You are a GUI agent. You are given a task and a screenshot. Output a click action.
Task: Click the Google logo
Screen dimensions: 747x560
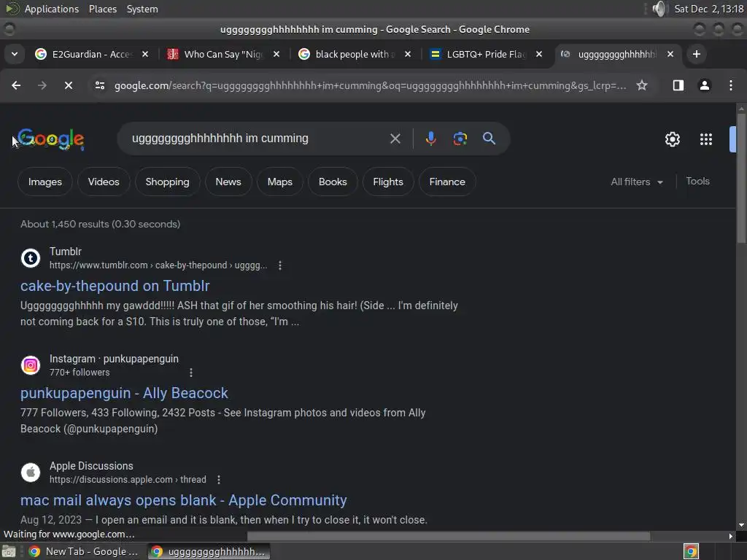click(51, 139)
